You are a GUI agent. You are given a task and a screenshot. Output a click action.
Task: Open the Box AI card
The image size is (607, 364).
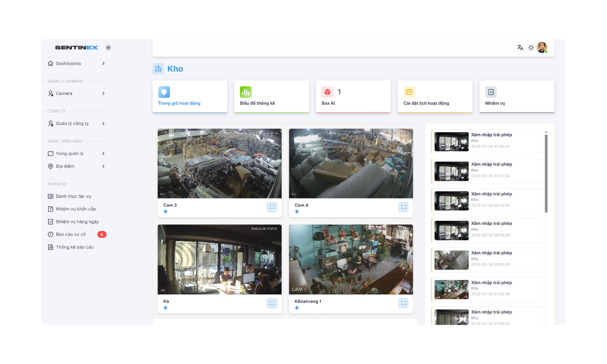pyautogui.click(x=353, y=96)
